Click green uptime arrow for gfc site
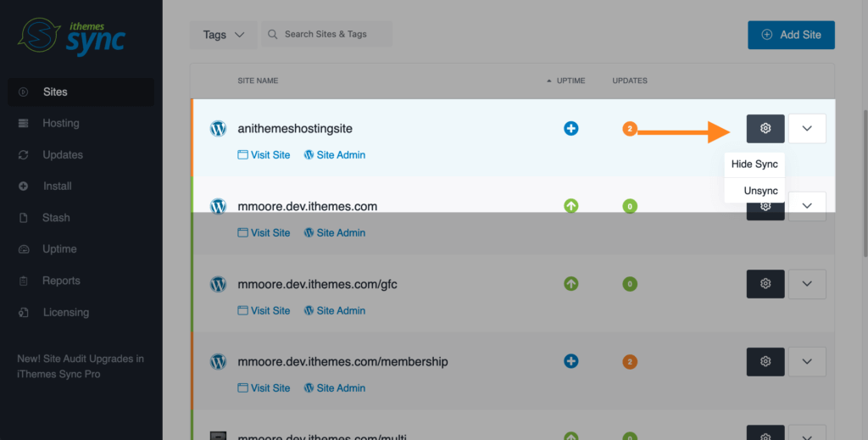Viewport: 868px width, 440px height. pos(570,284)
